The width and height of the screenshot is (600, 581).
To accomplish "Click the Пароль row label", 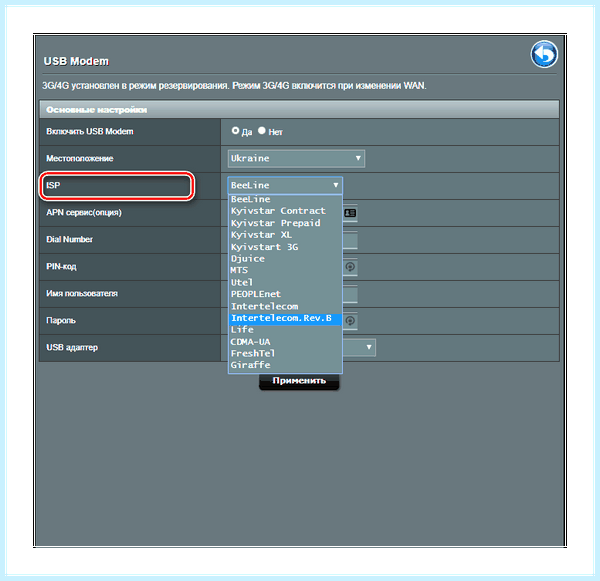I will (61, 320).
